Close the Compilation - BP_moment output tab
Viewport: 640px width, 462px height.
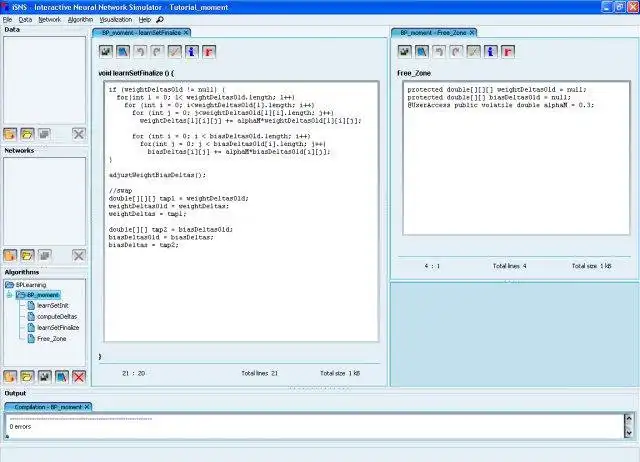[x=87, y=407]
